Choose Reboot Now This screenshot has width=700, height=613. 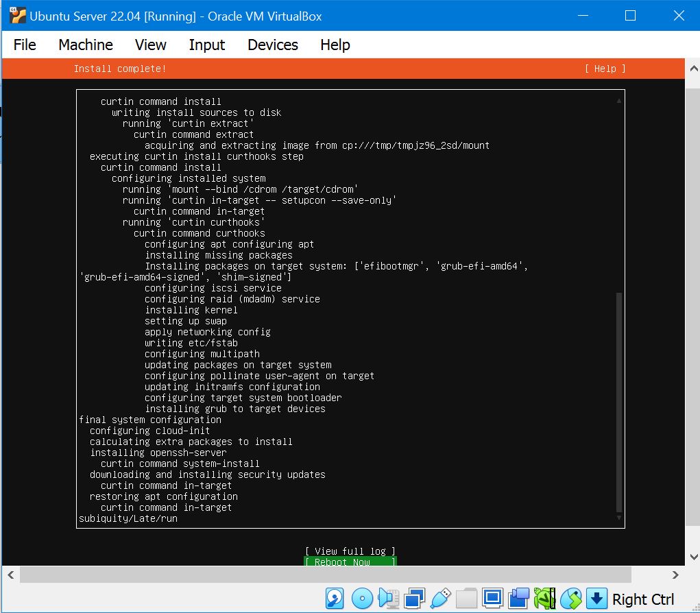click(x=350, y=562)
